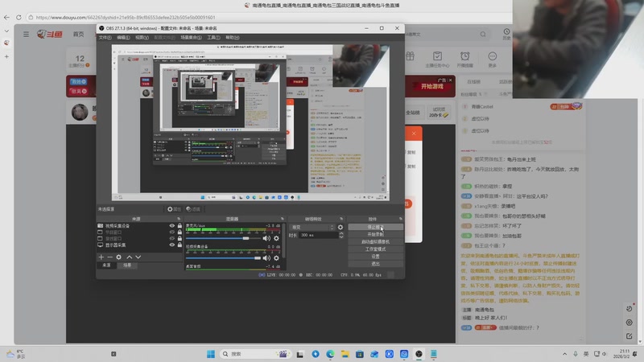
Task: Switch to the 来源 tab
Action: [106, 265]
